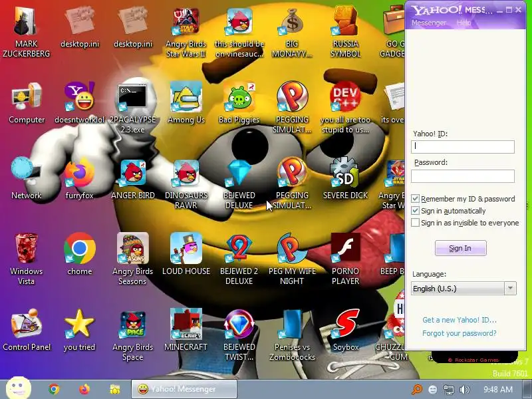Open the Messenger menu
Viewport: 532px width, 399px height.
pos(429,23)
